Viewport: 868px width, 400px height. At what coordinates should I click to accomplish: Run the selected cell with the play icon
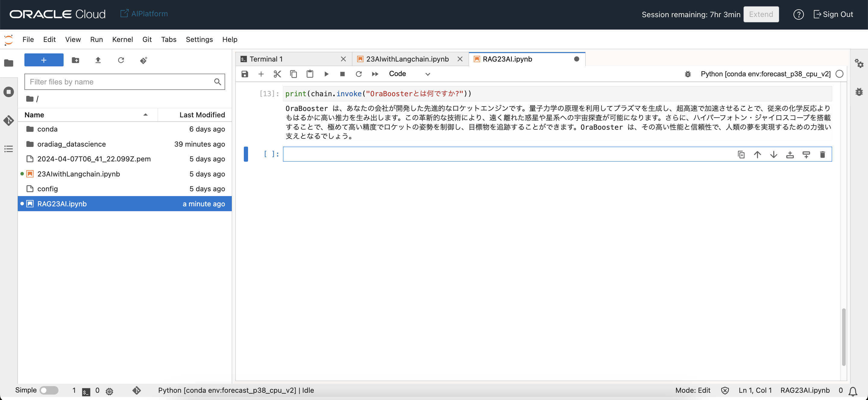[326, 74]
